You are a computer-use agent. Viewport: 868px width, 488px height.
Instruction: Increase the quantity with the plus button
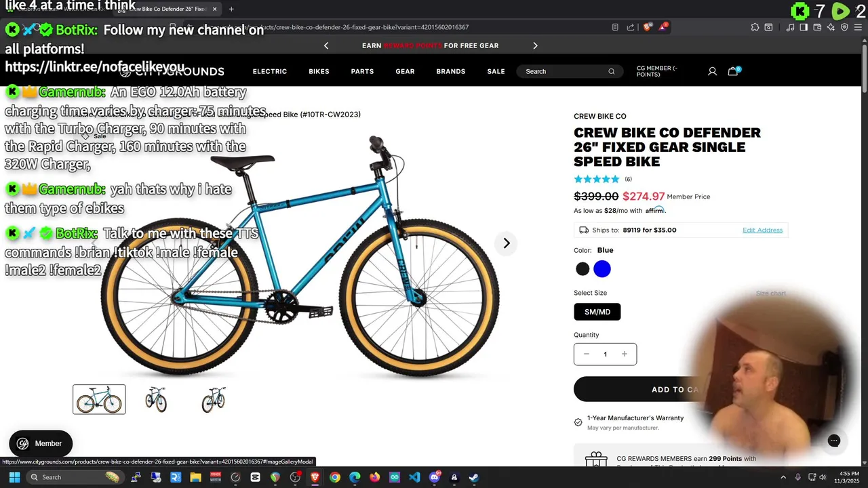[625, 354]
